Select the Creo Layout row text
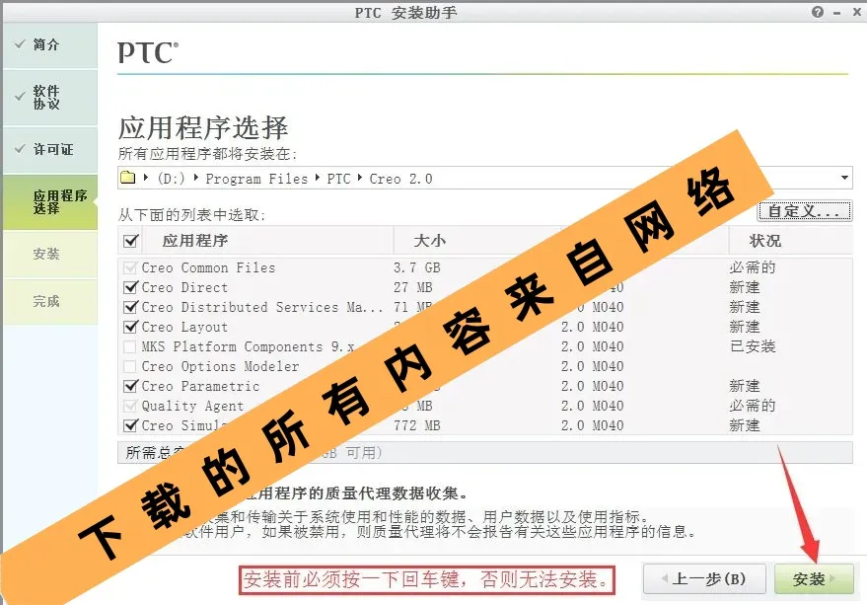Viewport: 868px width, 605px height. click(x=184, y=327)
